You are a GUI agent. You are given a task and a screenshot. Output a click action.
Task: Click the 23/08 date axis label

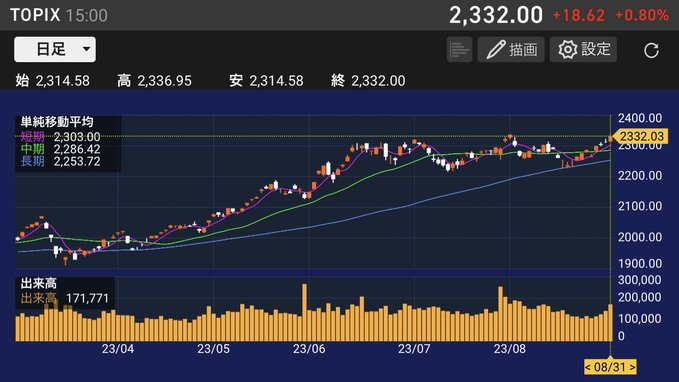(510, 349)
